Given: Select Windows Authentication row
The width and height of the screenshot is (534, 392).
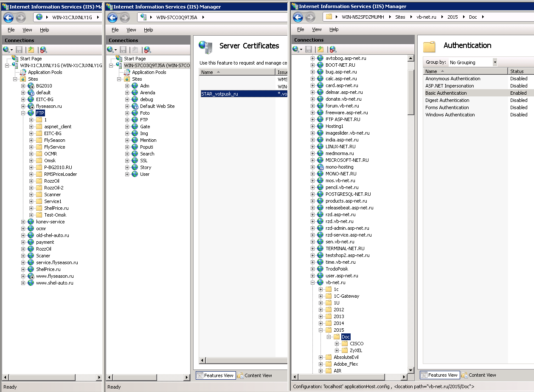Looking at the screenshot, I should click(x=478, y=115).
